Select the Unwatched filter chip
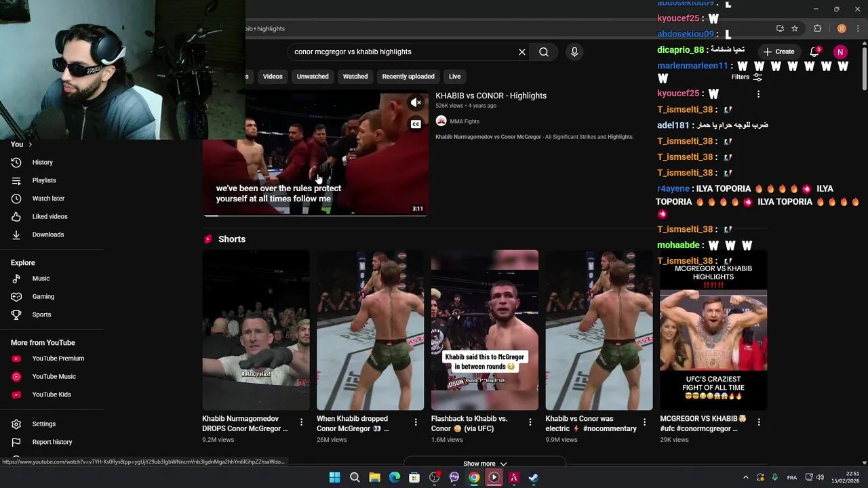Screen dimensions: 868x488 click(313, 77)
